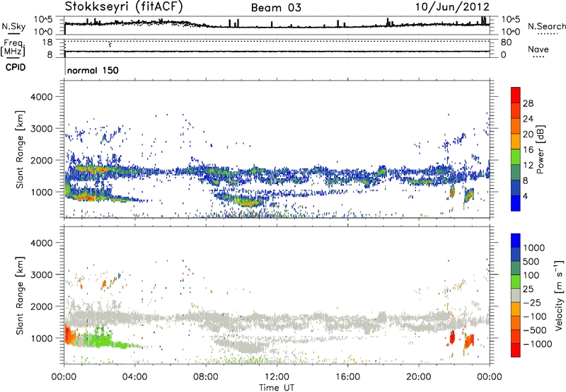Click the "16" label on Power colorbar
This screenshot has height=392, width=566.
[x=528, y=150]
